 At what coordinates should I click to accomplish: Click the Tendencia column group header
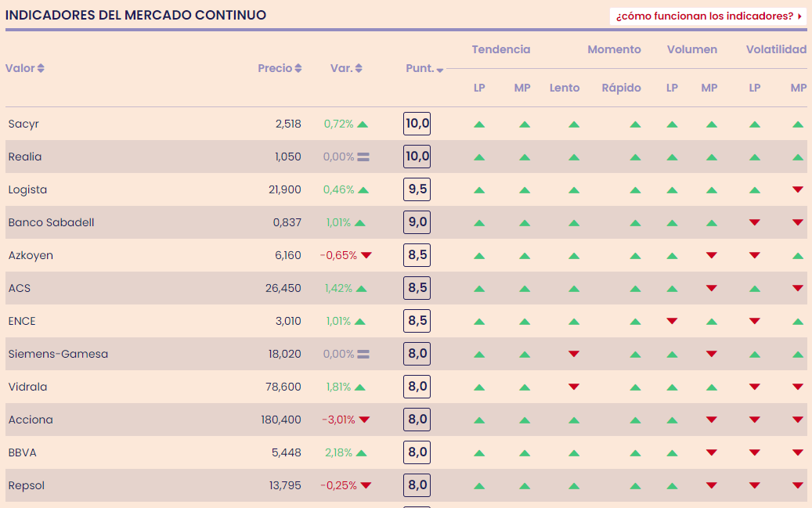coord(501,50)
